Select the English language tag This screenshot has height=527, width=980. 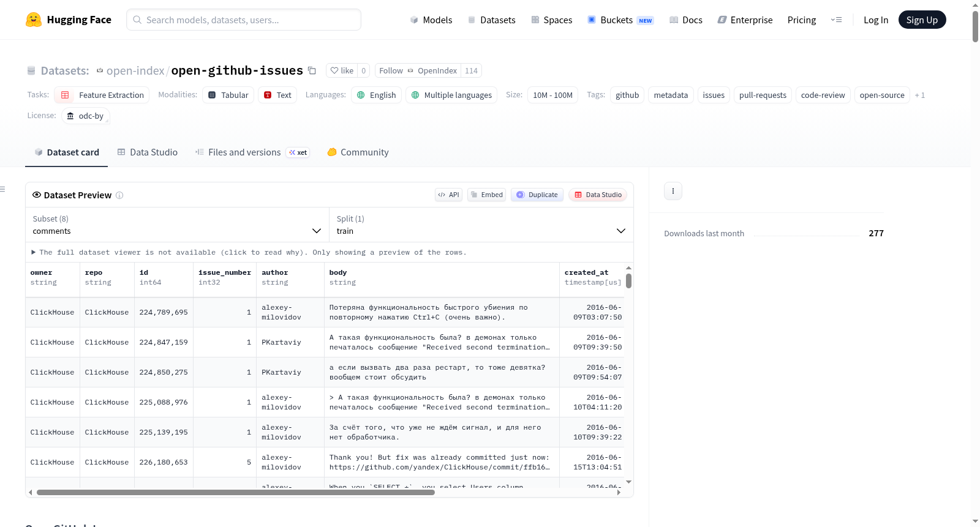376,95
